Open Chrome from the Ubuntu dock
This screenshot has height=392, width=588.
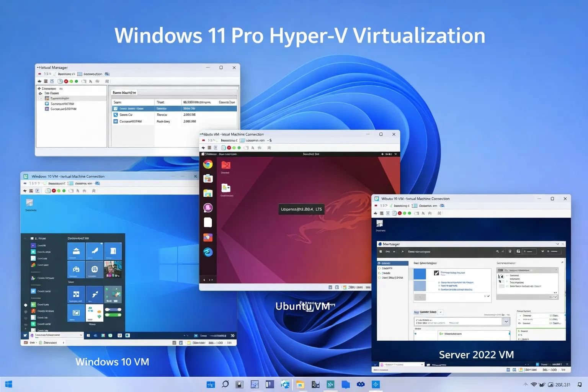pyautogui.click(x=208, y=164)
